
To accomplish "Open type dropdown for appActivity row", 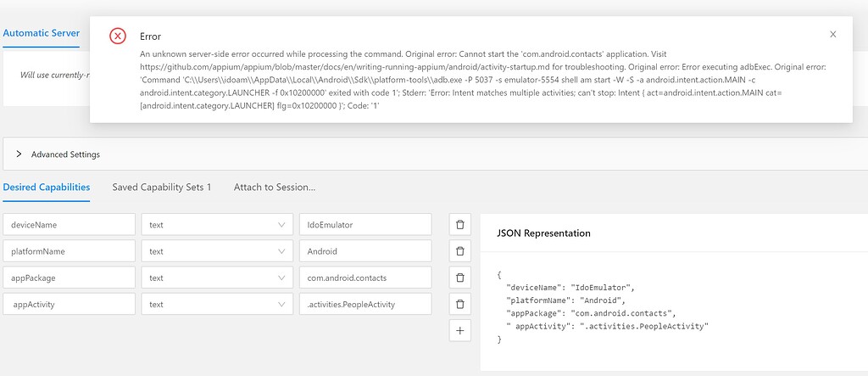I will (x=217, y=304).
